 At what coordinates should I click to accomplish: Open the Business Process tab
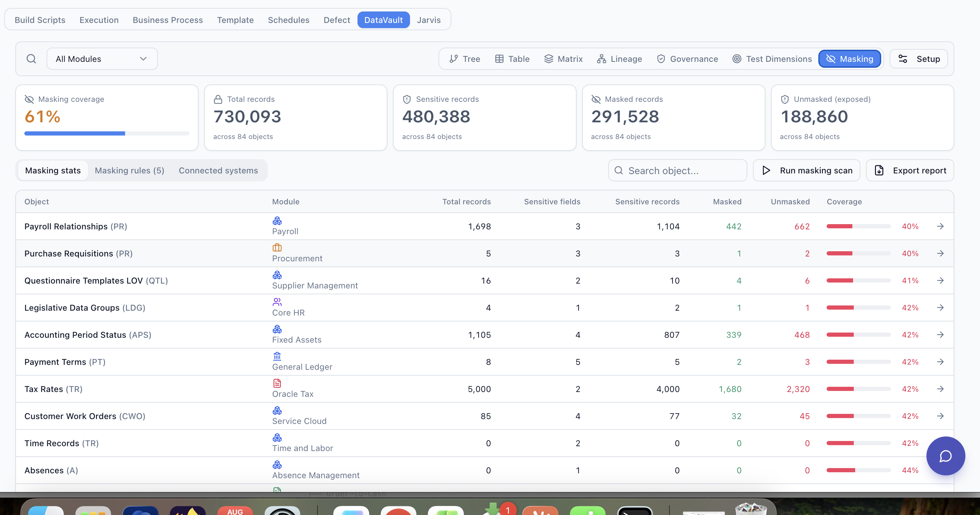[x=168, y=20]
